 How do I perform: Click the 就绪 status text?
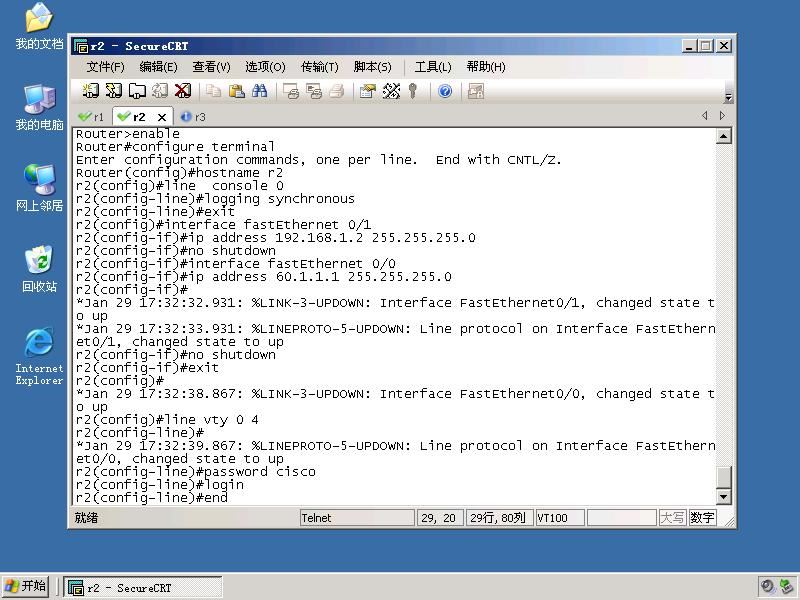pos(86,518)
